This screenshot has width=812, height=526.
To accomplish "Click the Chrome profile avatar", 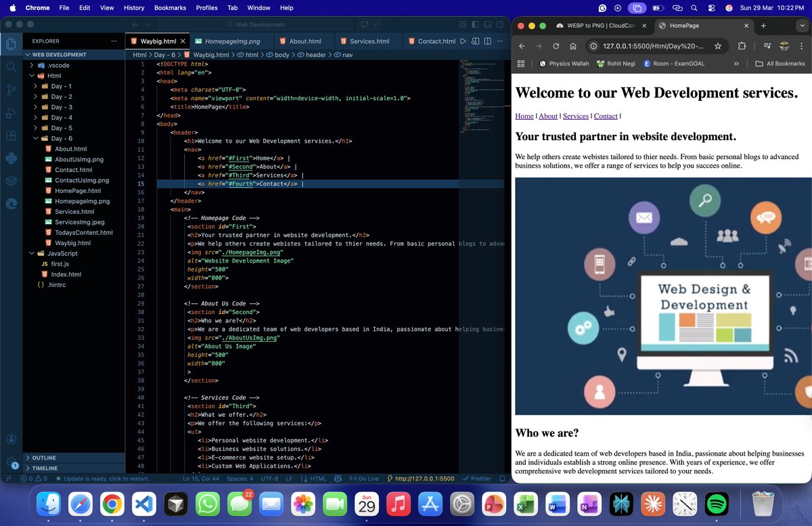I will click(x=784, y=46).
